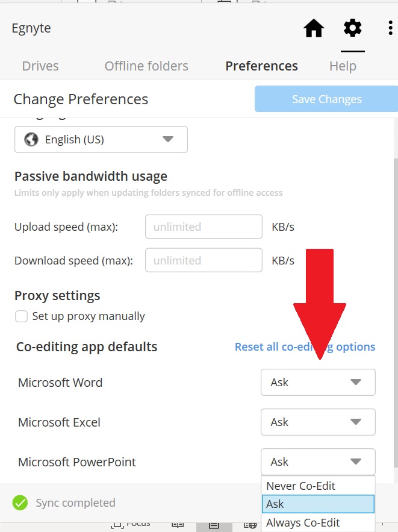The width and height of the screenshot is (398, 532).
Task: Open the Egnyte home icon
Action: pos(314,28)
